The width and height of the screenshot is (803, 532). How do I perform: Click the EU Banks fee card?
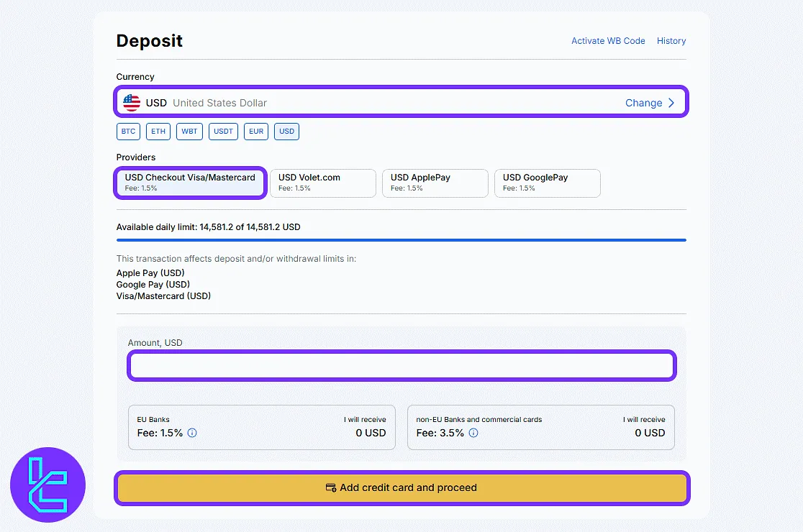point(262,428)
